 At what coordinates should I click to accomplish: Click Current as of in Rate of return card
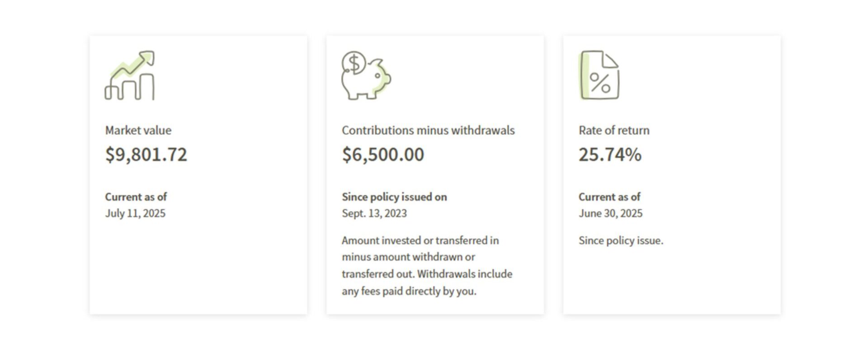[x=609, y=197]
